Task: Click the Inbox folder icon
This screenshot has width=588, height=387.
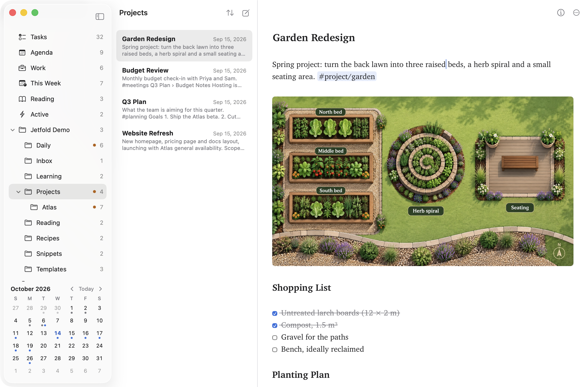Action: coord(28,161)
